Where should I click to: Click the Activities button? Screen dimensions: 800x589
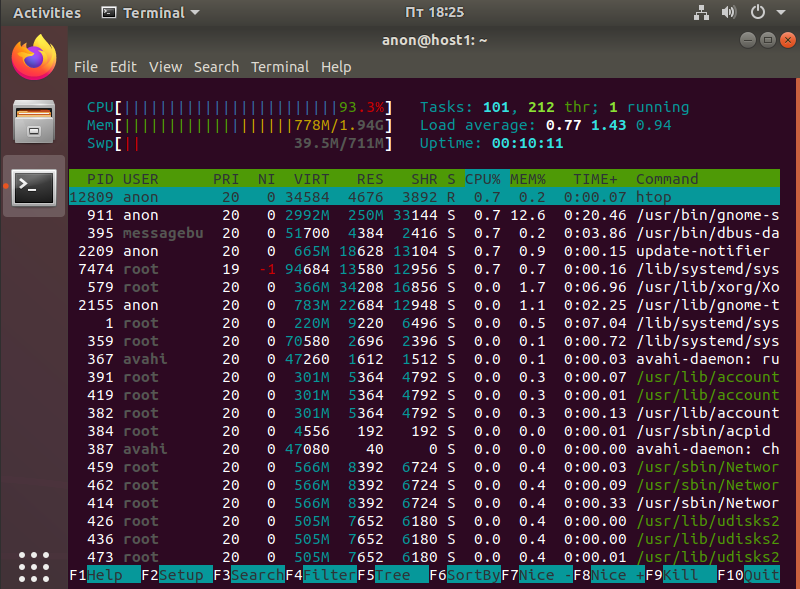tap(47, 13)
